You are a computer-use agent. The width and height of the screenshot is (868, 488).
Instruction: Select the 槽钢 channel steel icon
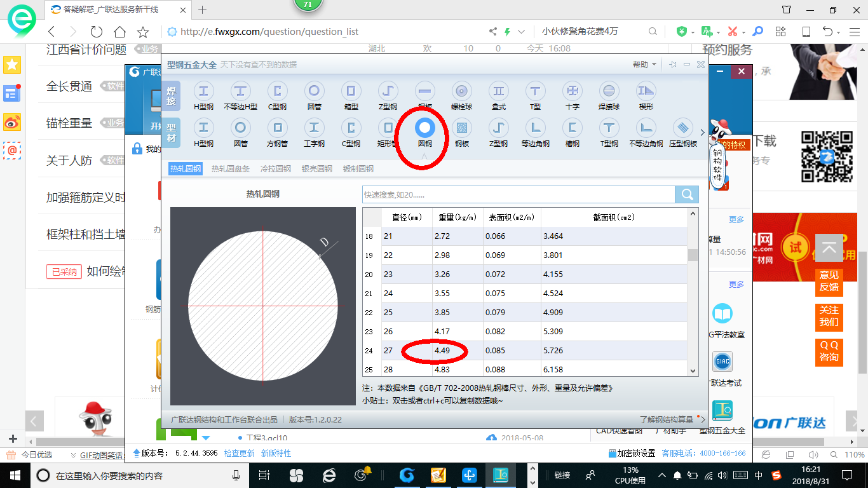coord(573,133)
